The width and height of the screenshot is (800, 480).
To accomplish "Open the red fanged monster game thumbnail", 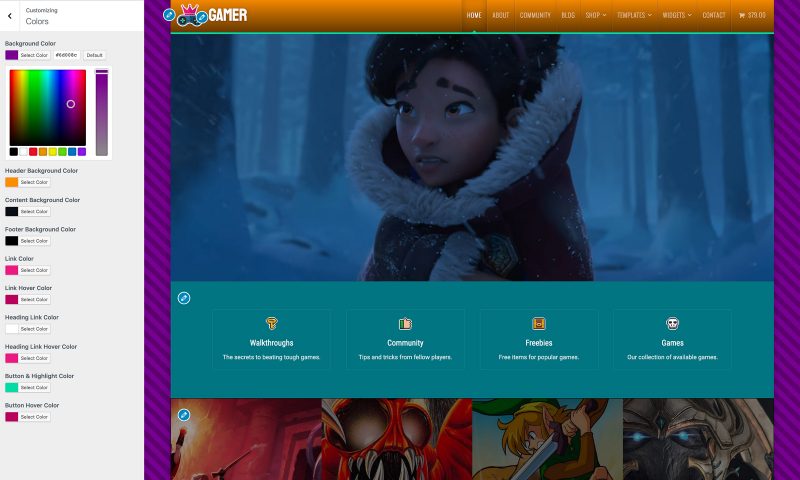I will coord(396,439).
